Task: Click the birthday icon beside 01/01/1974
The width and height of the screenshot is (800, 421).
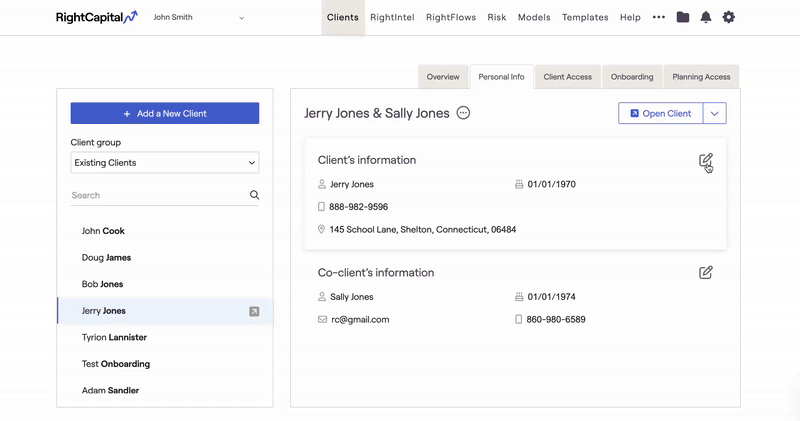Action: pyautogui.click(x=519, y=296)
